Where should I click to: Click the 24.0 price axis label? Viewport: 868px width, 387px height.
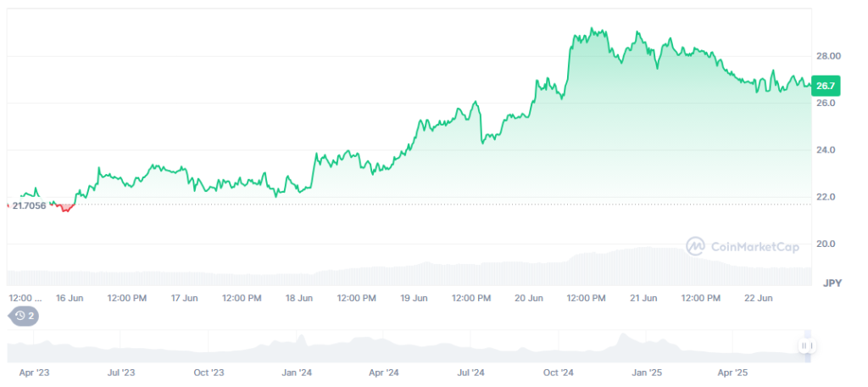[x=825, y=150]
